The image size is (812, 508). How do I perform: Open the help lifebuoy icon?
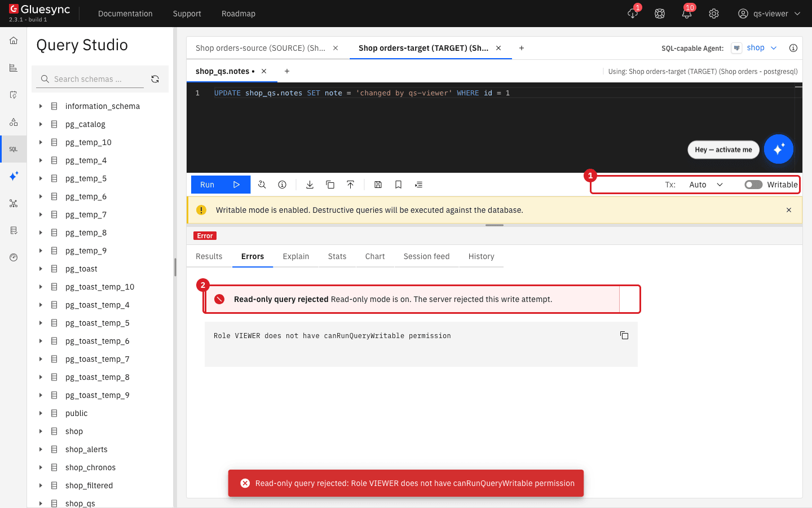[660, 14]
